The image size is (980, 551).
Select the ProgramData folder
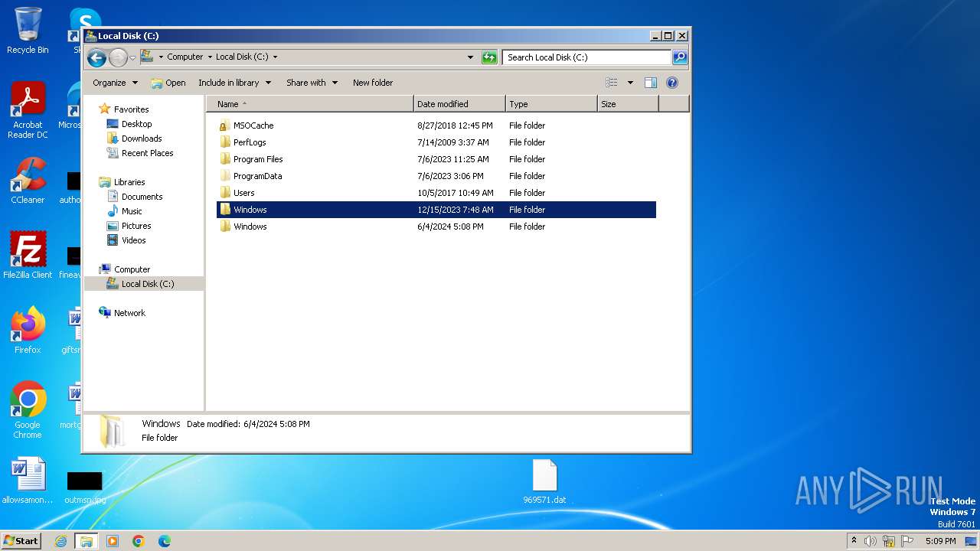point(436,176)
